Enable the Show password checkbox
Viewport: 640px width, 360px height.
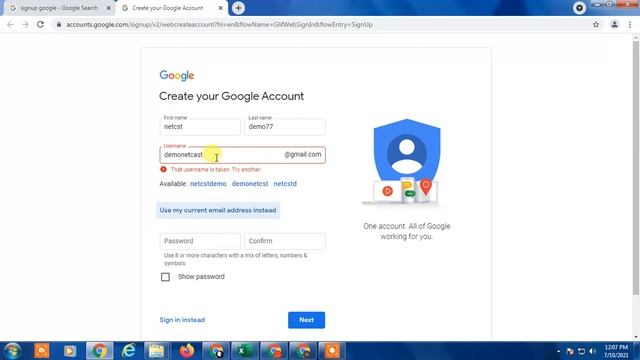click(x=165, y=277)
